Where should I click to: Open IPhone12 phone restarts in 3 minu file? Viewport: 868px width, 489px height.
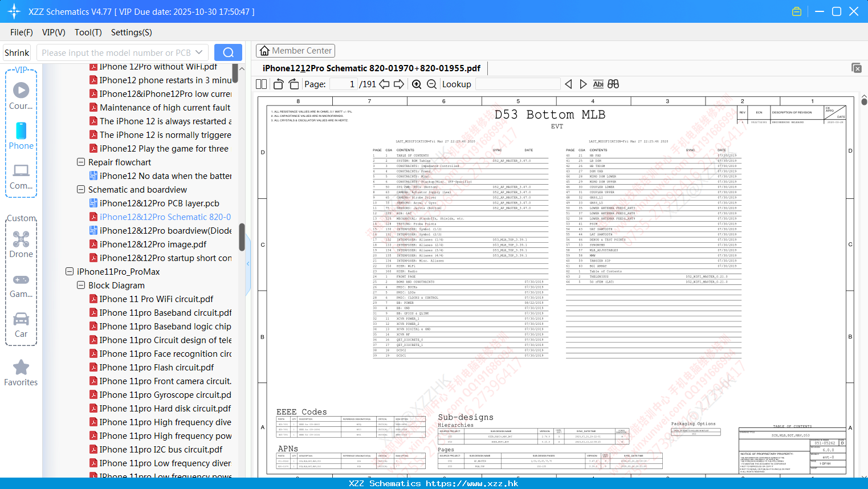point(165,80)
